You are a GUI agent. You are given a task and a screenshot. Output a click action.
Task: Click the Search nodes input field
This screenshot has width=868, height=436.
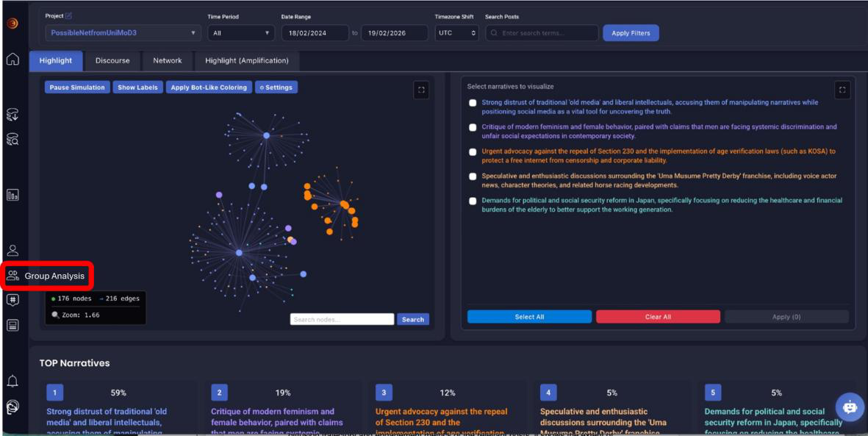[342, 320]
